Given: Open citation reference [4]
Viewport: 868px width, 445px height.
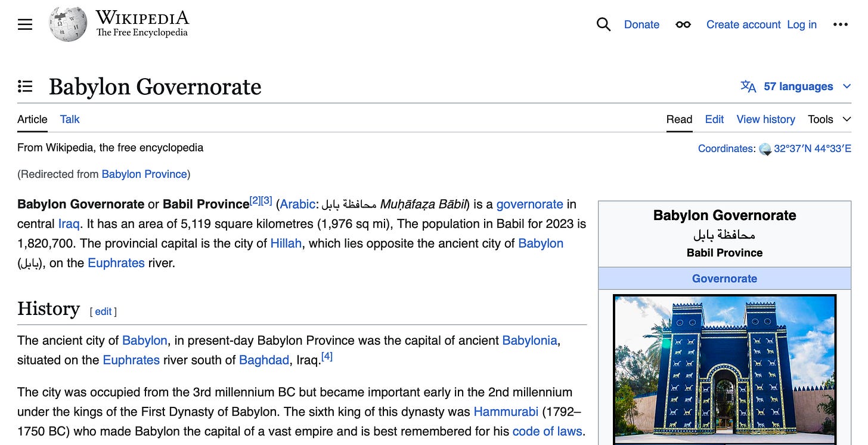Looking at the screenshot, I should click(327, 357).
